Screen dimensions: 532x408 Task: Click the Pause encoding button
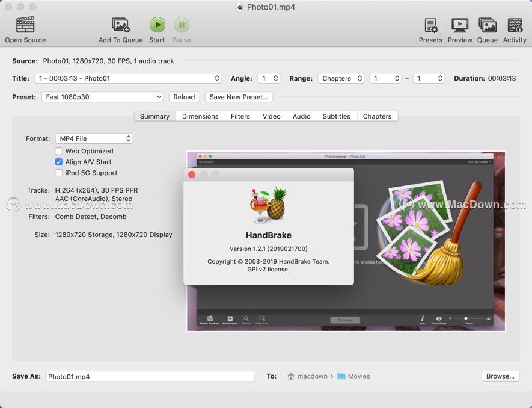pyautogui.click(x=182, y=25)
